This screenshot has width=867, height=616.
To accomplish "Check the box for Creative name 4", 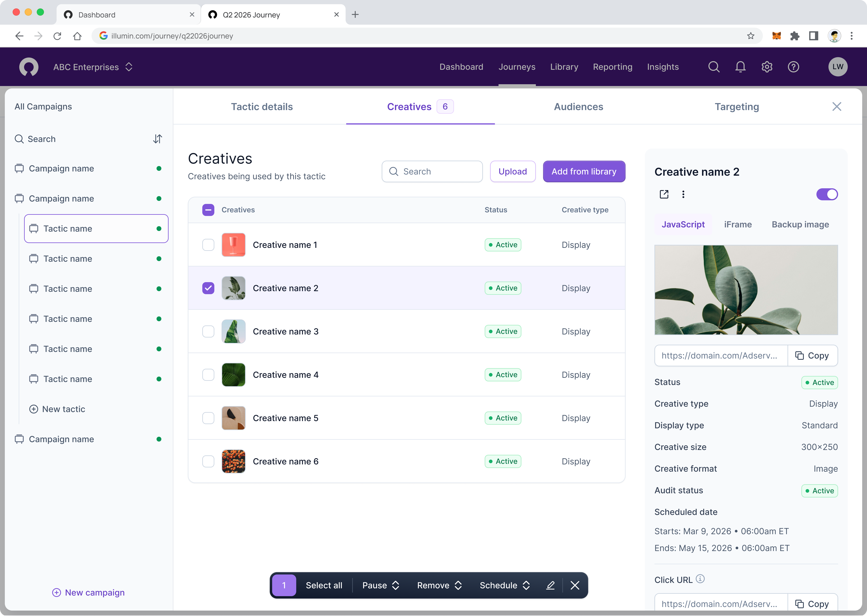I will 208,375.
